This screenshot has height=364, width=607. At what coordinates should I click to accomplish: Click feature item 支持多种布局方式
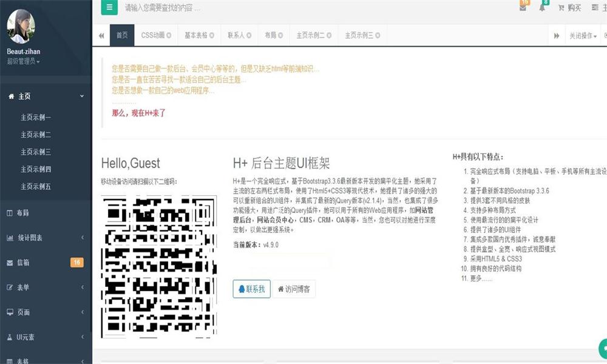[493, 210]
